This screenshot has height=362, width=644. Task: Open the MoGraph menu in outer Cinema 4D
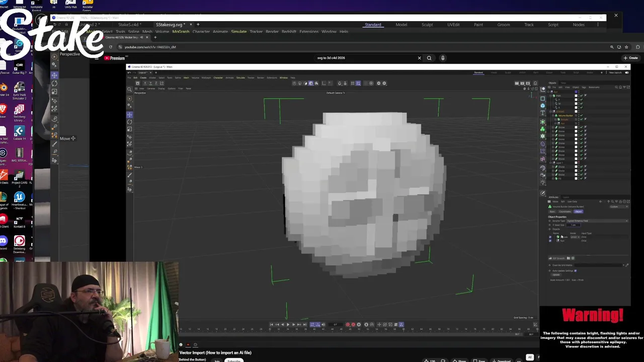pyautogui.click(x=181, y=32)
